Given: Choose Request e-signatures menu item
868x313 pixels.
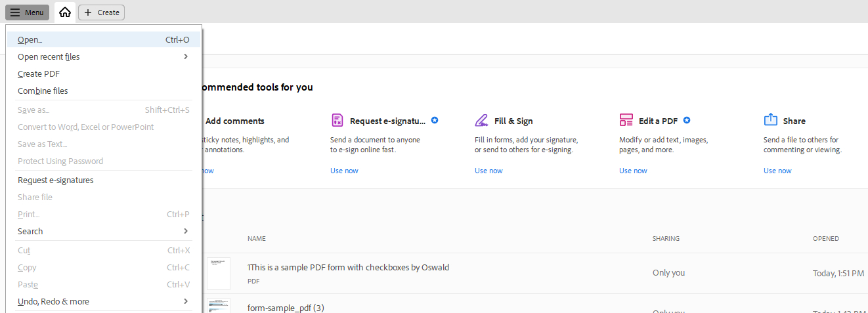Looking at the screenshot, I should [x=56, y=180].
